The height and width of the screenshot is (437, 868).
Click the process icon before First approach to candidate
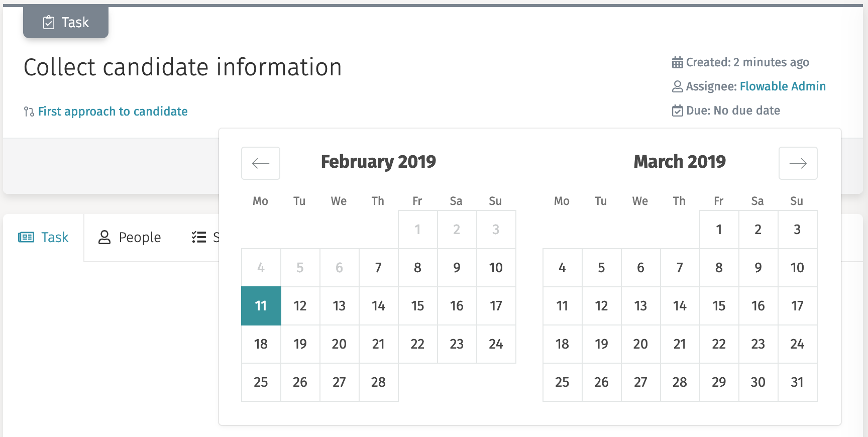pos(29,111)
